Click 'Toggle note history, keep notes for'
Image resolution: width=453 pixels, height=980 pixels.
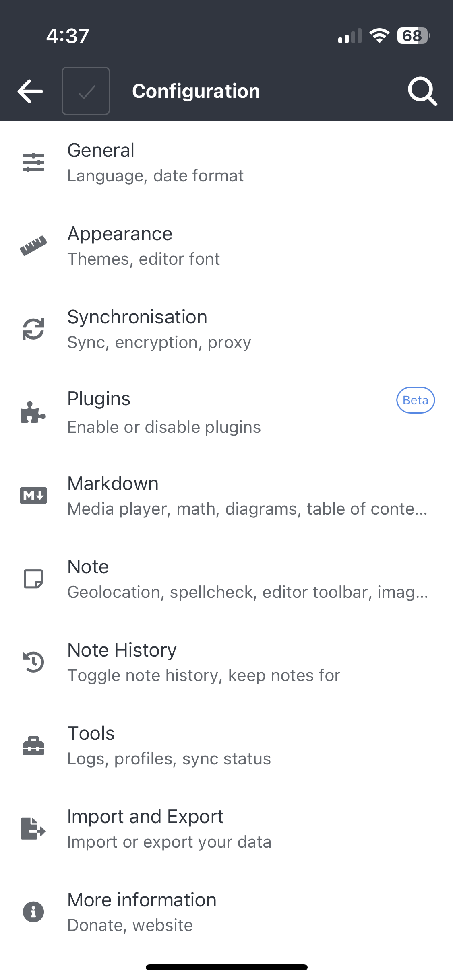coord(204,675)
